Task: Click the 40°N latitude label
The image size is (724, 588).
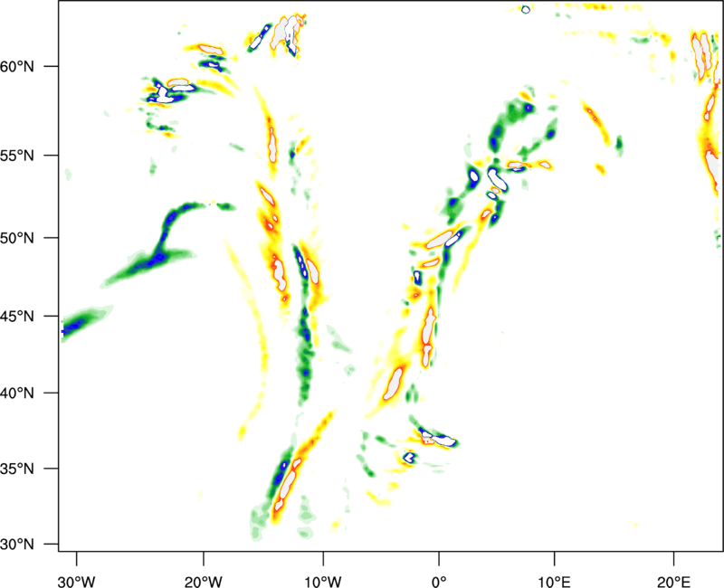Action: pyautogui.click(x=17, y=394)
